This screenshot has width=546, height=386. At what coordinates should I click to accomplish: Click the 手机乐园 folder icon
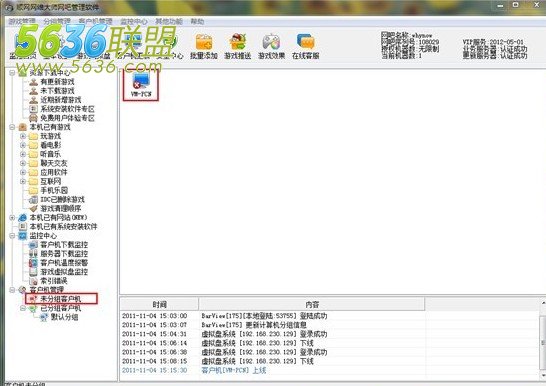[x=33, y=190]
